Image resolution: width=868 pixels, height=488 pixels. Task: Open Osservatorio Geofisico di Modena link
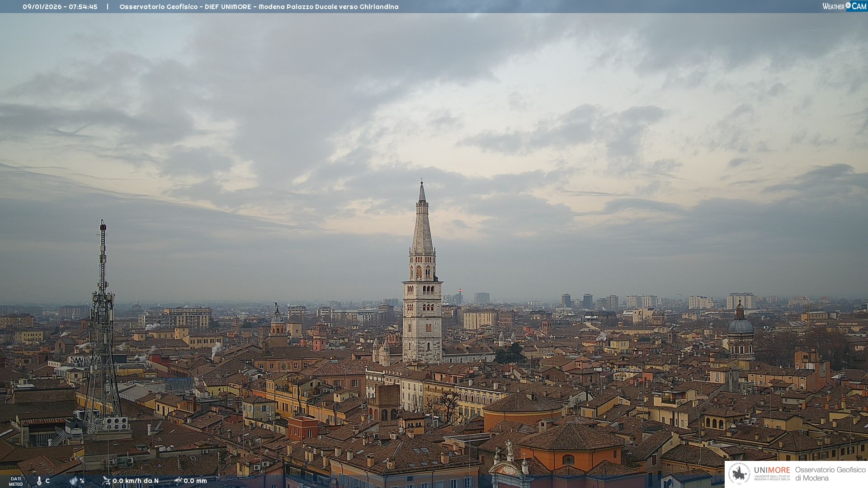[830, 474]
